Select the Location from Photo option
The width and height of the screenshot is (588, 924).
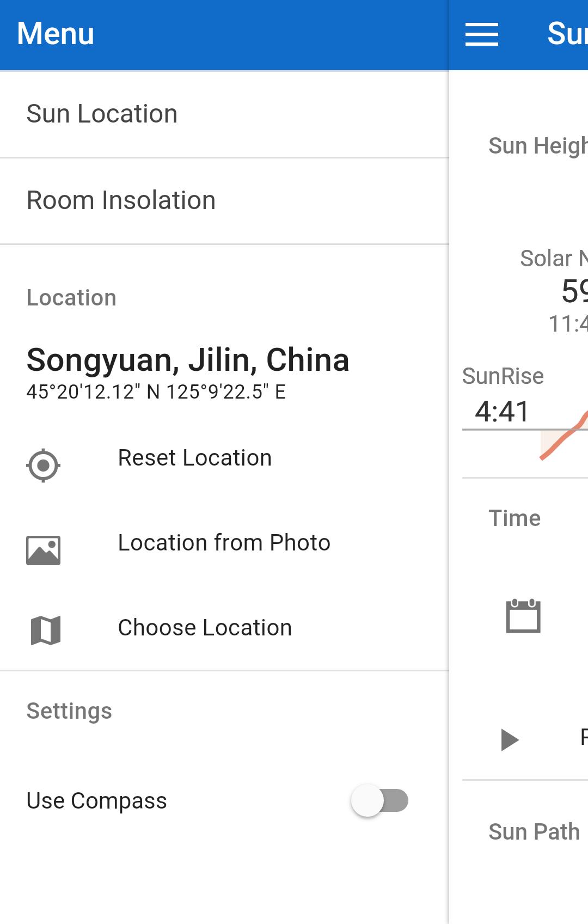(224, 543)
